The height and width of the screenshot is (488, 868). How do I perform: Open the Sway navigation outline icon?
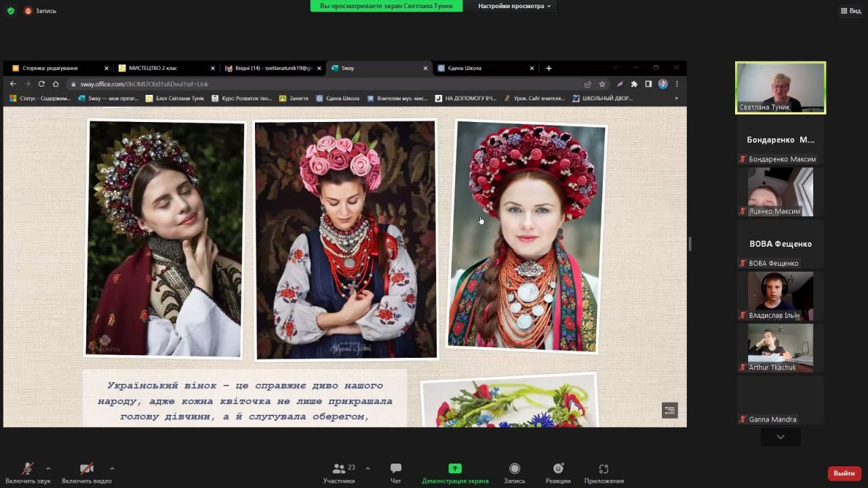pos(669,410)
